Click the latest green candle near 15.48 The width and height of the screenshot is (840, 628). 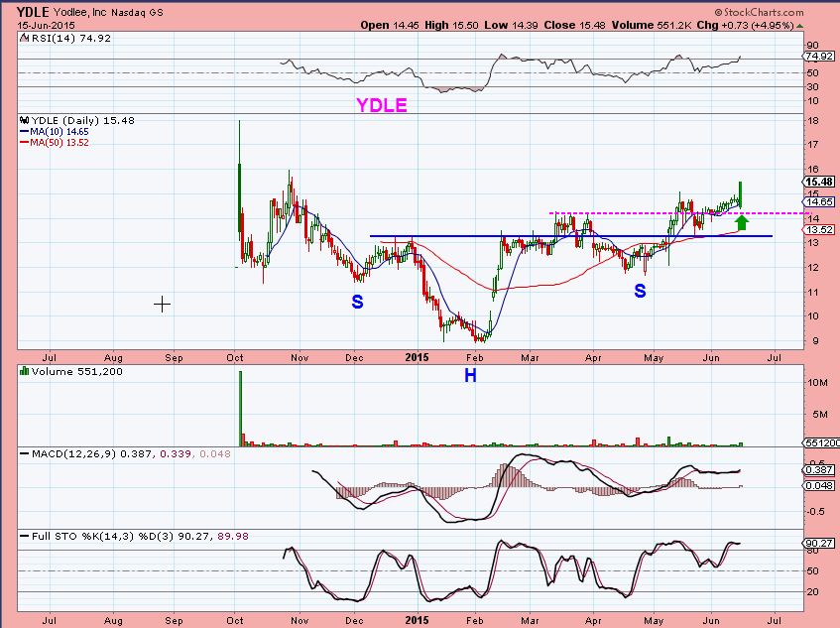click(741, 194)
